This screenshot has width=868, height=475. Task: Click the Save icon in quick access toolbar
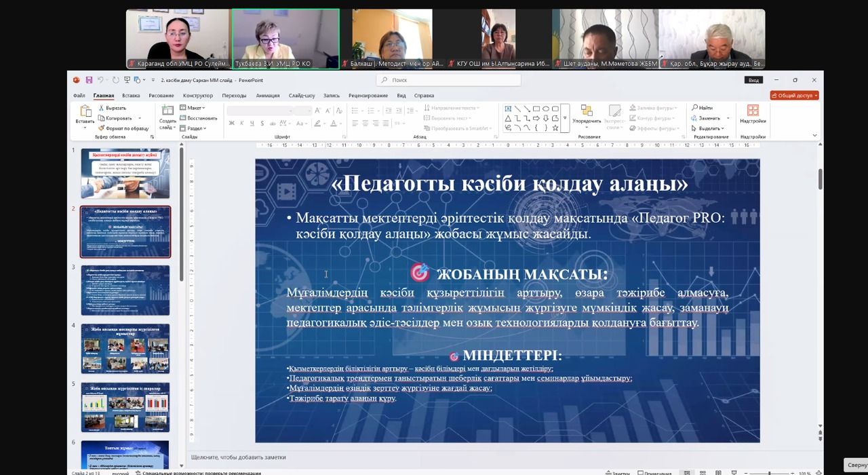point(88,80)
